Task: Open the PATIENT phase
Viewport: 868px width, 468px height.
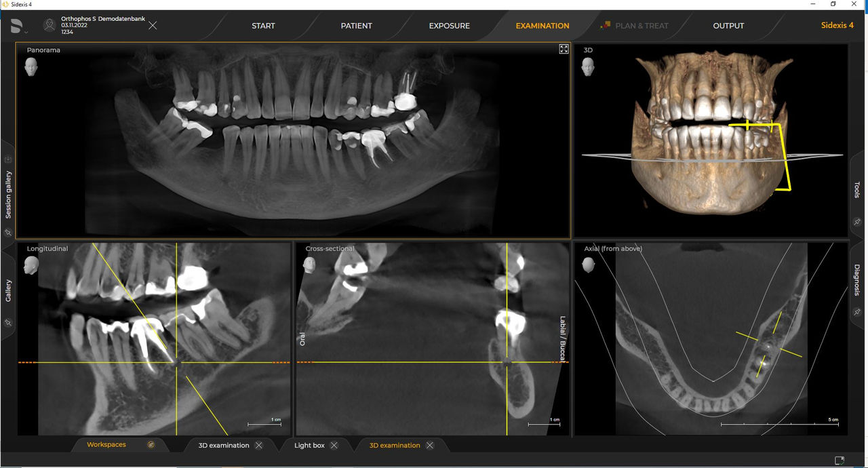Action: (x=356, y=25)
